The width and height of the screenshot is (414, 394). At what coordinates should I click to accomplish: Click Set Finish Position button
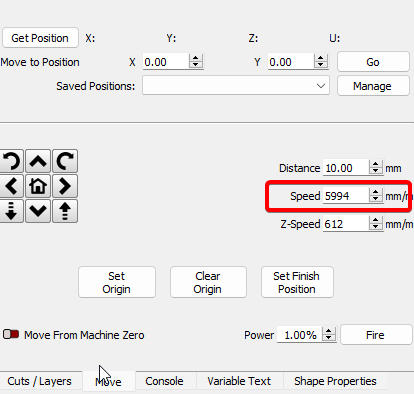pyautogui.click(x=297, y=282)
